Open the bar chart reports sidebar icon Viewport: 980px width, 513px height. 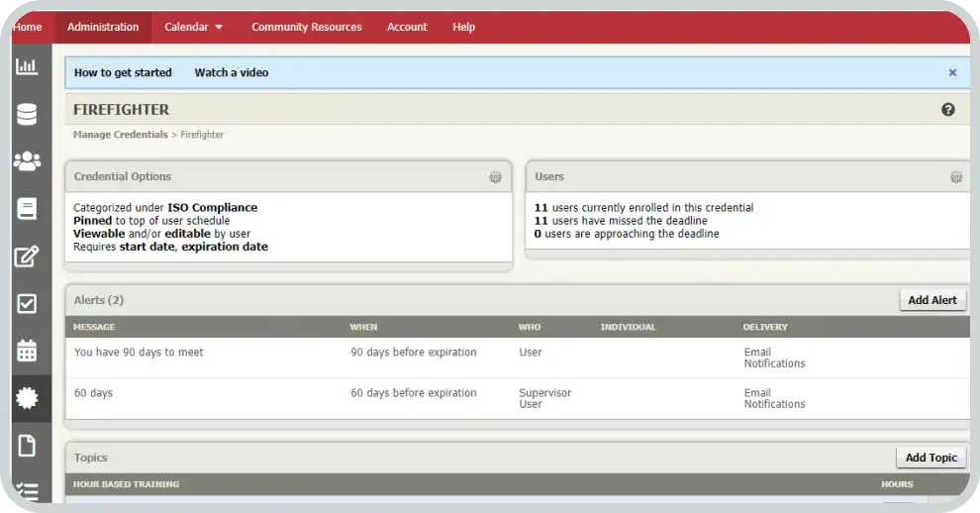tap(27, 66)
